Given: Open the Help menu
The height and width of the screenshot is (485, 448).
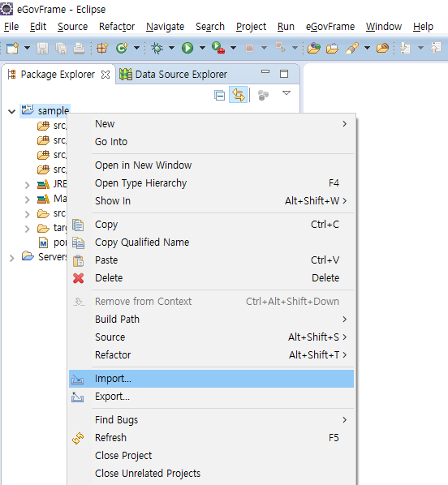Looking at the screenshot, I should [x=423, y=27].
